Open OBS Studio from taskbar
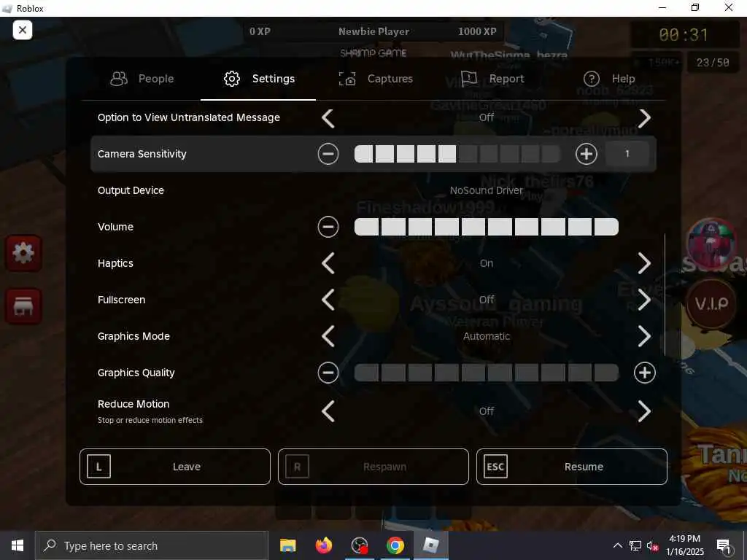747x560 pixels. 359,545
